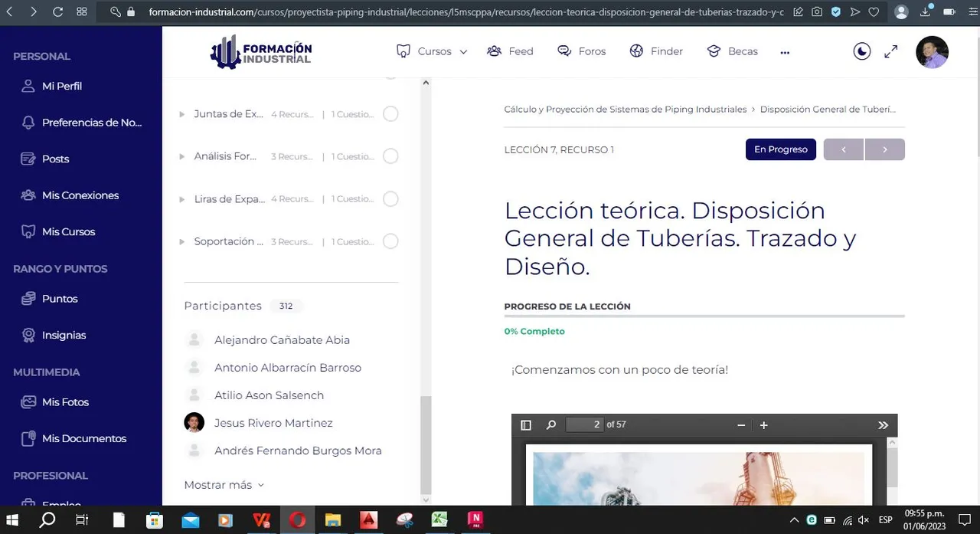Viewport: 980px width, 534px height.
Task: Open PDF search magnifier icon
Action: click(x=551, y=425)
